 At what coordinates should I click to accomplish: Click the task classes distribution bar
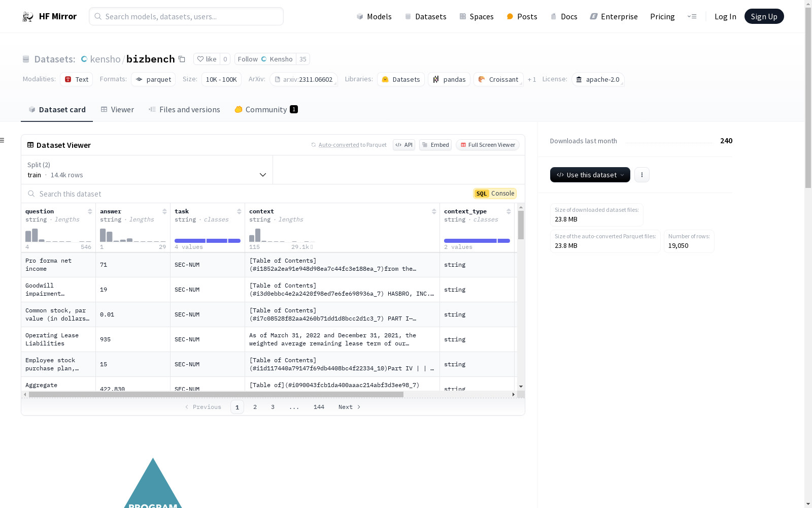point(208,241)
